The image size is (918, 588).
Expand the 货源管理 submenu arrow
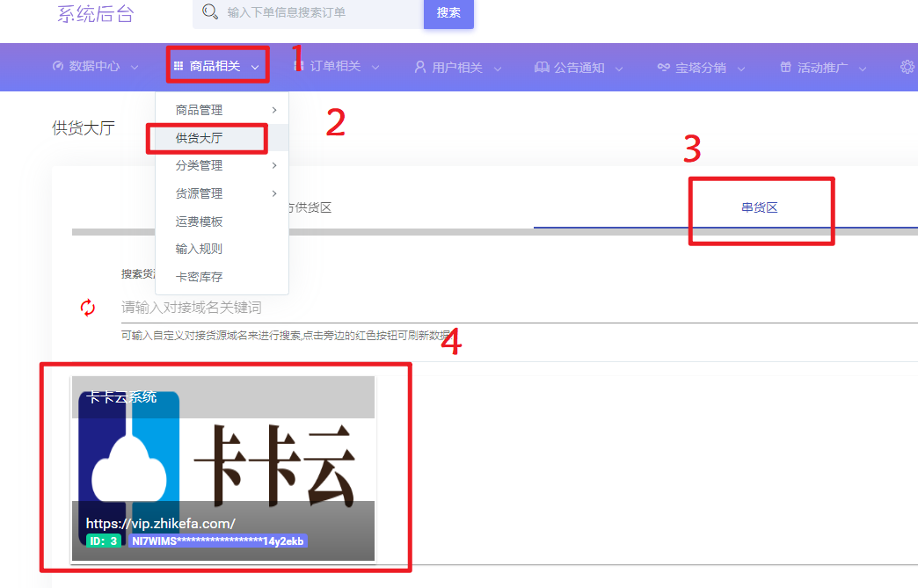point(274,193)
